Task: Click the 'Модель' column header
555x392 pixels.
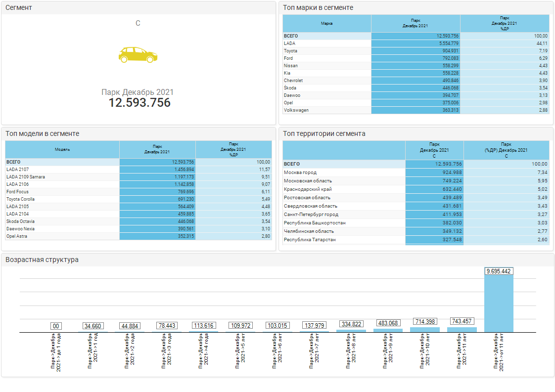Action: pyautogui.click(x=62, y=149)
